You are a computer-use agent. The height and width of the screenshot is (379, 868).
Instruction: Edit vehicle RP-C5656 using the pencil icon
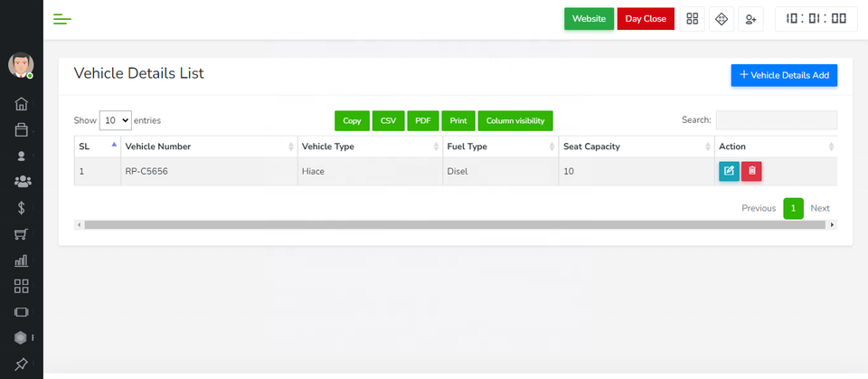729,171
